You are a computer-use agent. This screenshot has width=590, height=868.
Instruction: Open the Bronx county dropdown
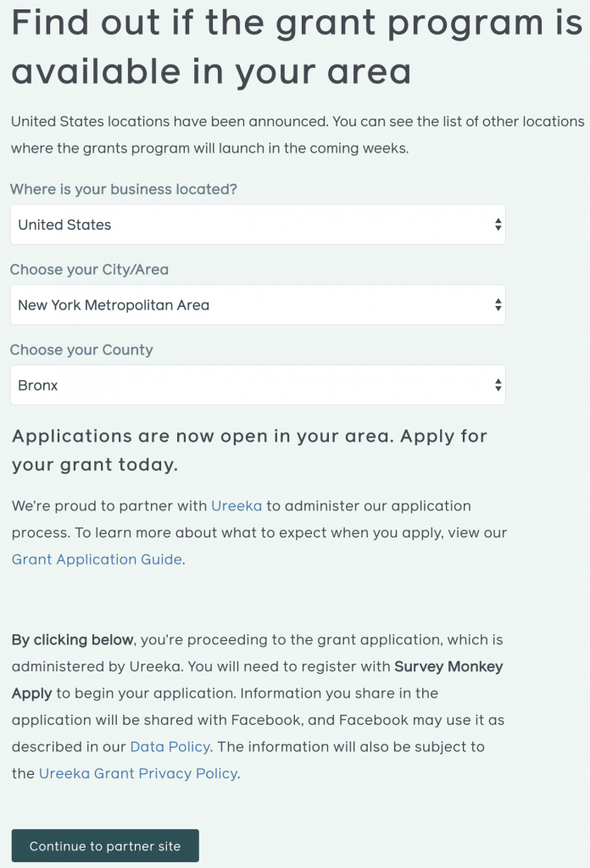258,386
